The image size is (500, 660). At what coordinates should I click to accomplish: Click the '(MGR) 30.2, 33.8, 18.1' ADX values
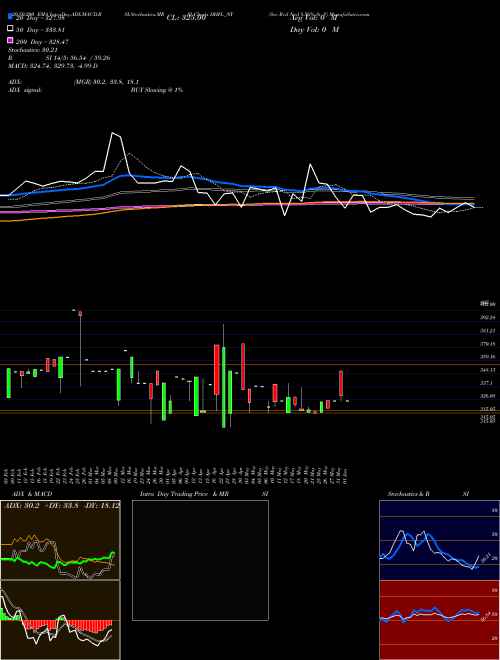106,82
